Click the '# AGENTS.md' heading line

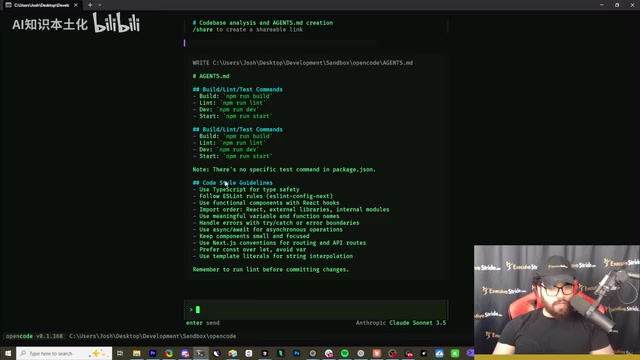(211, 76)
